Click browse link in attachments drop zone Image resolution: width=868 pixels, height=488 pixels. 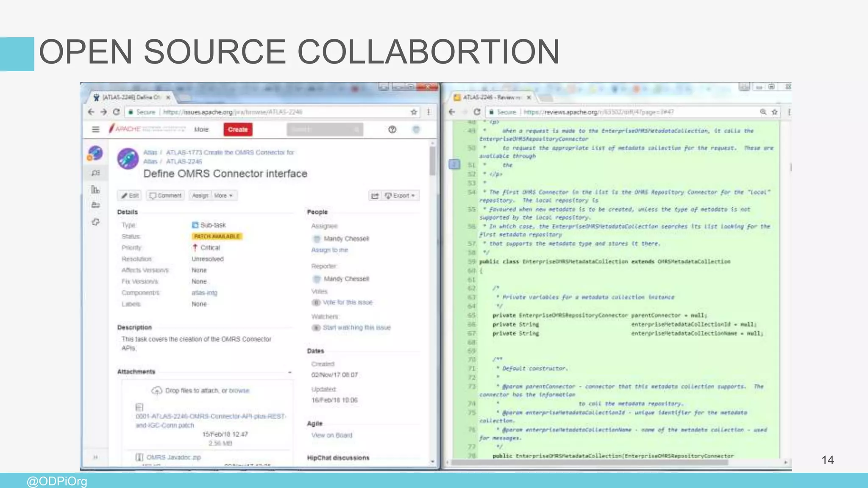239,391
